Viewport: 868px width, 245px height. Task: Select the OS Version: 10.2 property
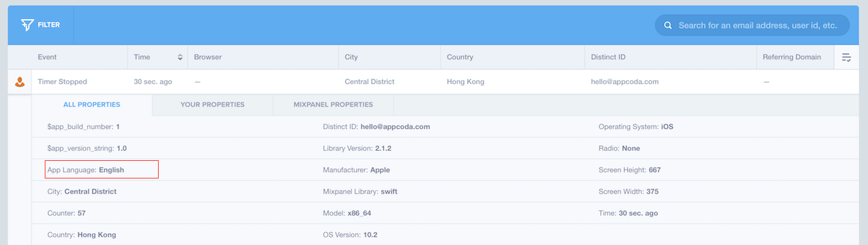(350, 235)
